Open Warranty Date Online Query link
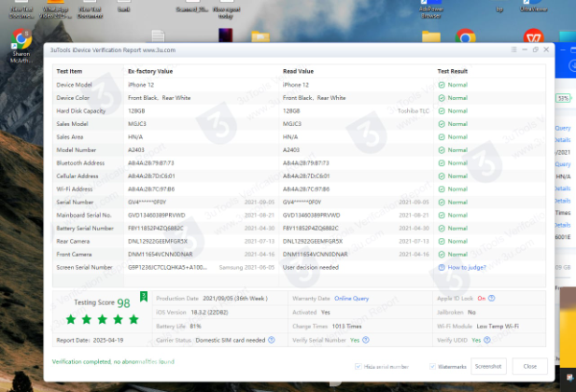Viewport: 576px width, 392px height. click(x=351, y=299)
